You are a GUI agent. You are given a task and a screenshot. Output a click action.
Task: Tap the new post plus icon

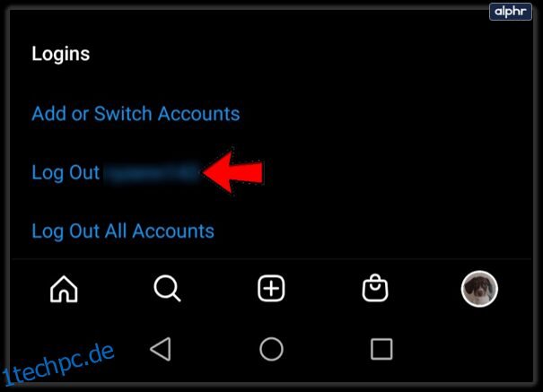point(271,288)
